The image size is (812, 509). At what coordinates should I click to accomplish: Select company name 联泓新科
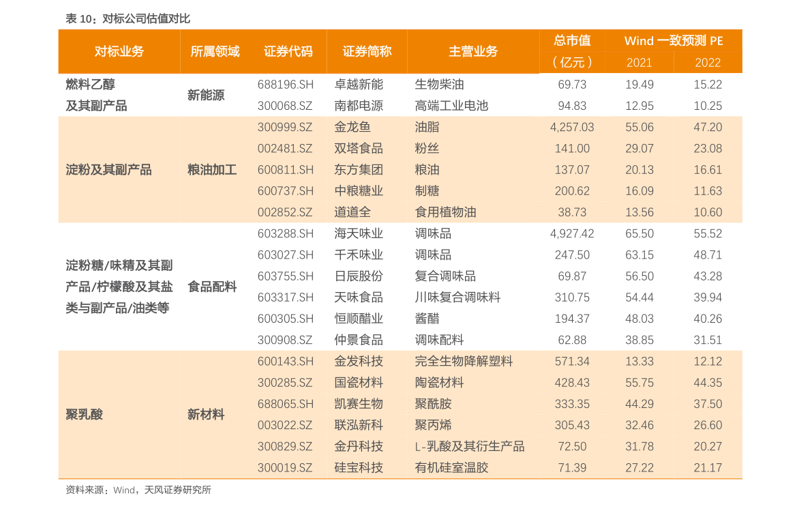point(359,425)
